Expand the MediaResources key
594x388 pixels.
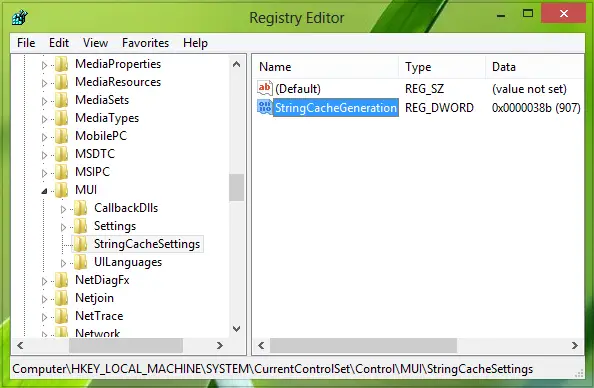click(x=44, y=83)
